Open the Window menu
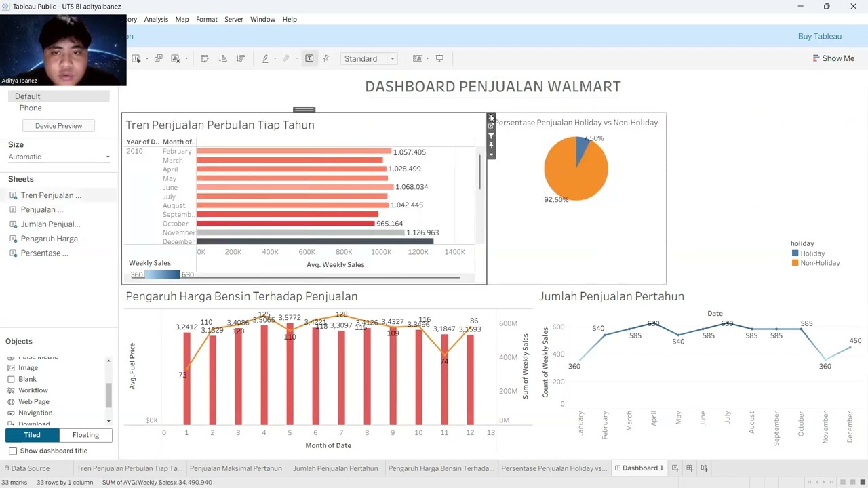 262,19
